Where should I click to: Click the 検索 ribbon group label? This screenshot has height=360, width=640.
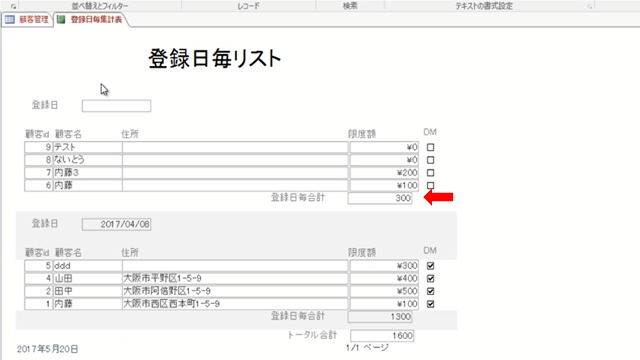[x=350, y=6]
